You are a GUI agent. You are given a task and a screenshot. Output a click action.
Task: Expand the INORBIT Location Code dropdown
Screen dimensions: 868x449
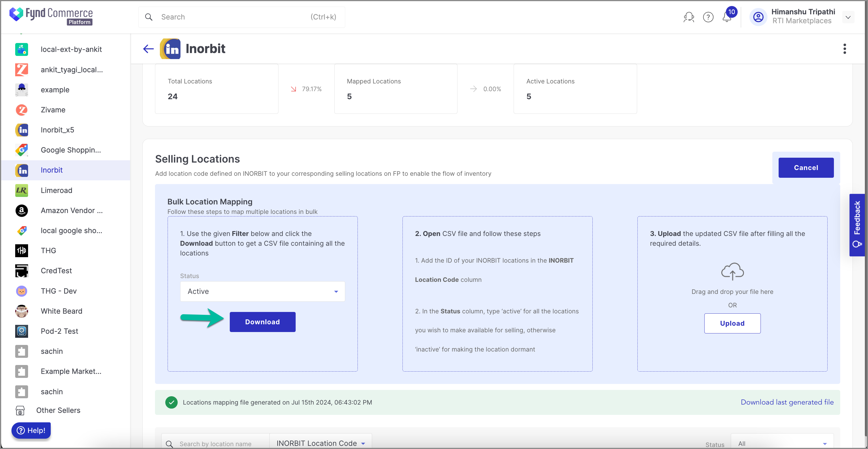coord(321,443)
